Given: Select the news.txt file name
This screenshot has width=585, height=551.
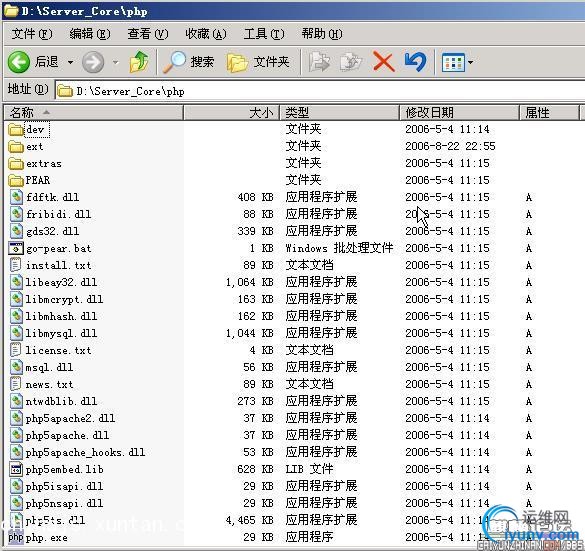Looking at the screenshot, I should pyautogui.click(x=49, y=384).
